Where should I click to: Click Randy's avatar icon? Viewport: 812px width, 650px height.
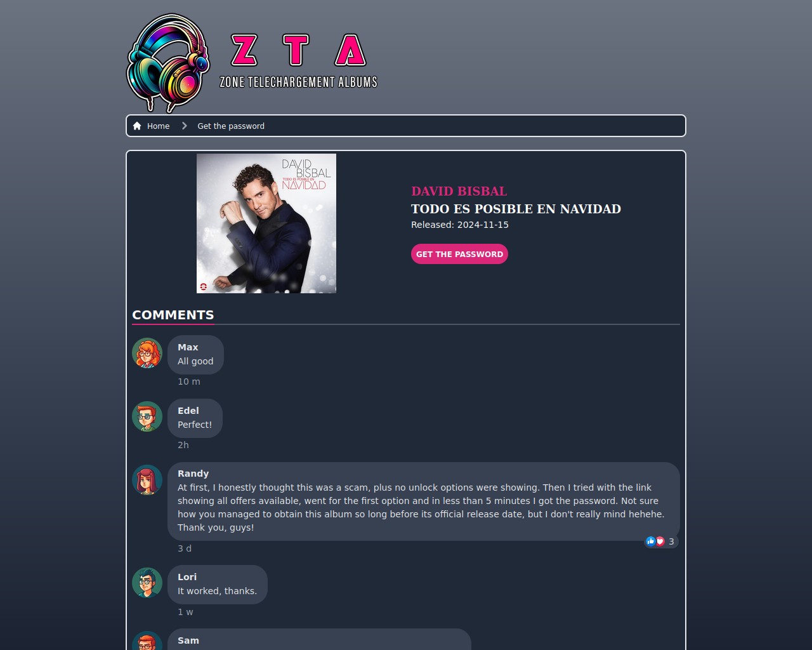pyautogui.click(x=147, y=480)
